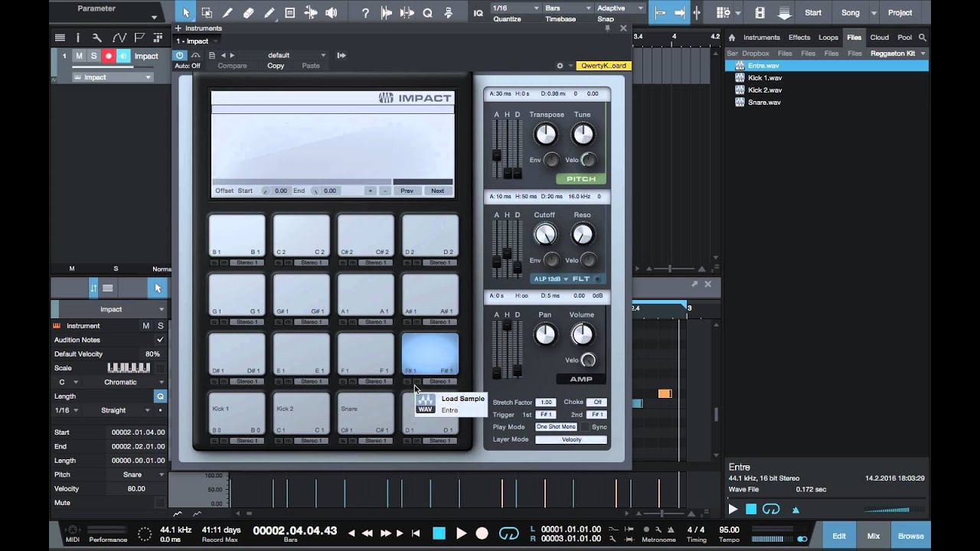980x551 pixels.
Task: Open the default preset dropdown
Action: point(296,55)
